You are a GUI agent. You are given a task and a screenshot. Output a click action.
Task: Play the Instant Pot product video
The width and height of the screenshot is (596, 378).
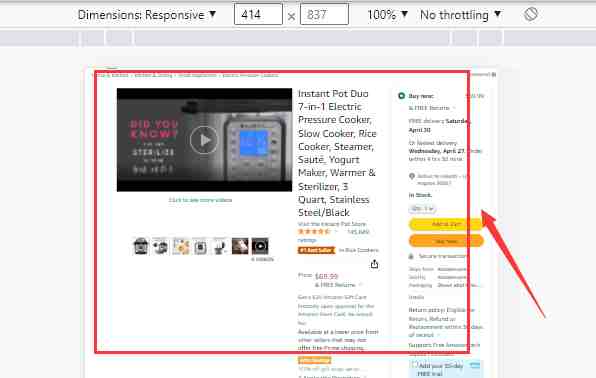204,140
